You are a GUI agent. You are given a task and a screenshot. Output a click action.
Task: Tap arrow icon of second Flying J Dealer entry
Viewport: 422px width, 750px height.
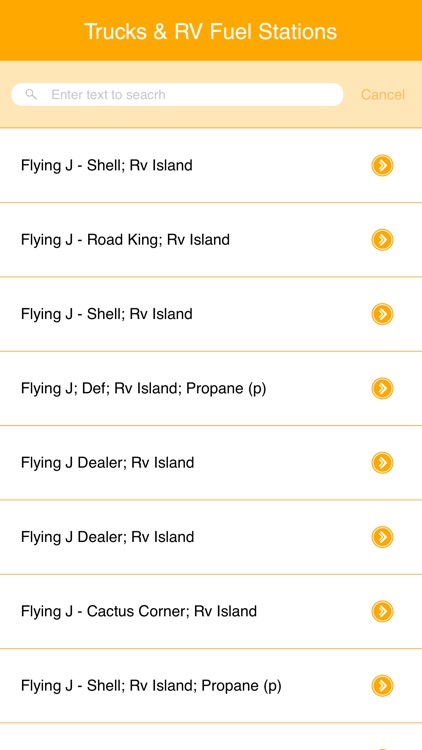(x=382, y=537)
